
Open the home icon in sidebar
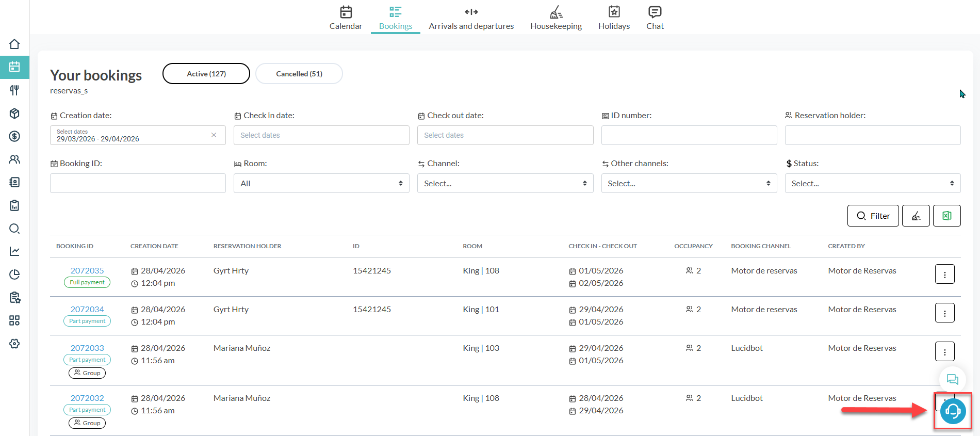coord(14,44)
